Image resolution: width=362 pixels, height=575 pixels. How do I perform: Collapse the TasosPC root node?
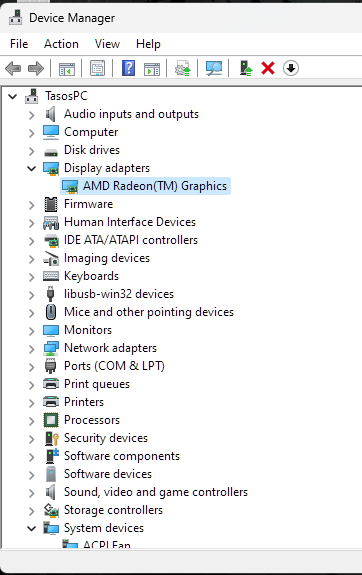[x=12, y=96]
